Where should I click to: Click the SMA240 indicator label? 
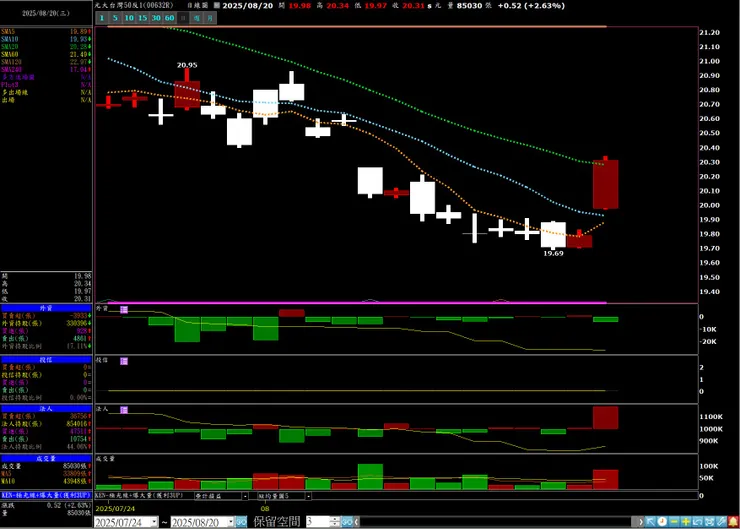click(11, 69)
